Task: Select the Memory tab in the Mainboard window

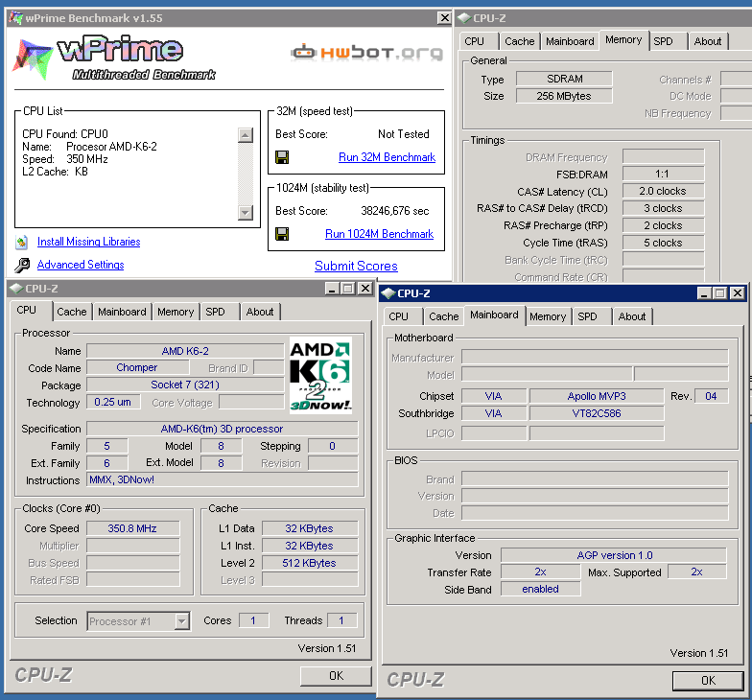Action: 548,316
